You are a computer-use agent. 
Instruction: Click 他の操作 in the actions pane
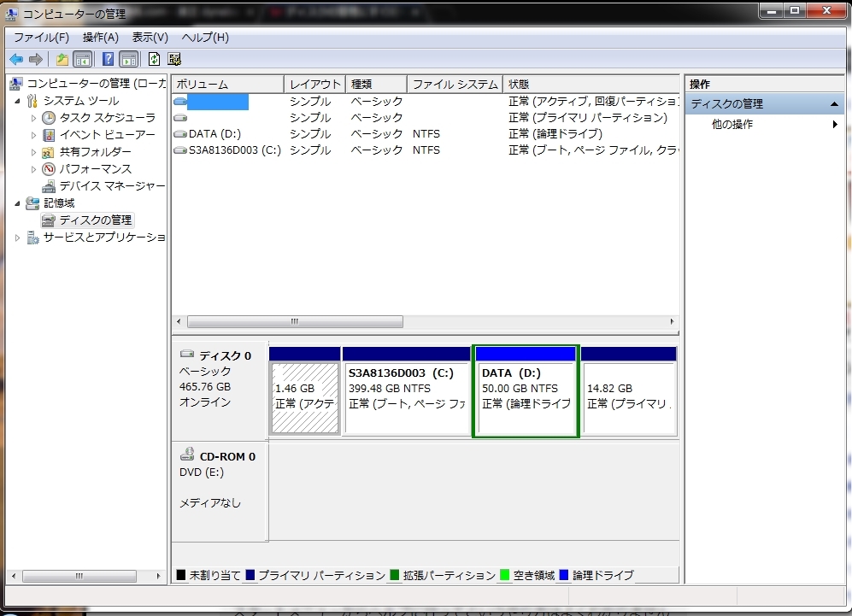[x=732, y=125]
